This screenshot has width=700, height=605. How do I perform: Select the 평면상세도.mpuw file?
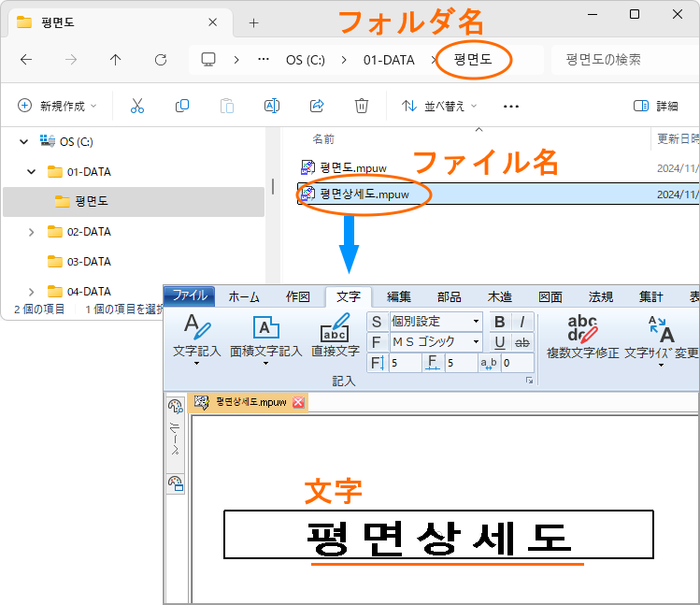pos(498,194)
